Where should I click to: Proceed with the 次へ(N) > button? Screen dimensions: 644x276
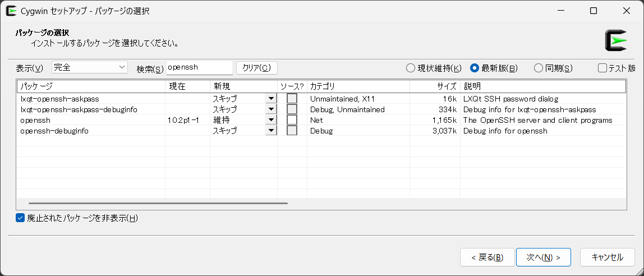point(544,257)
